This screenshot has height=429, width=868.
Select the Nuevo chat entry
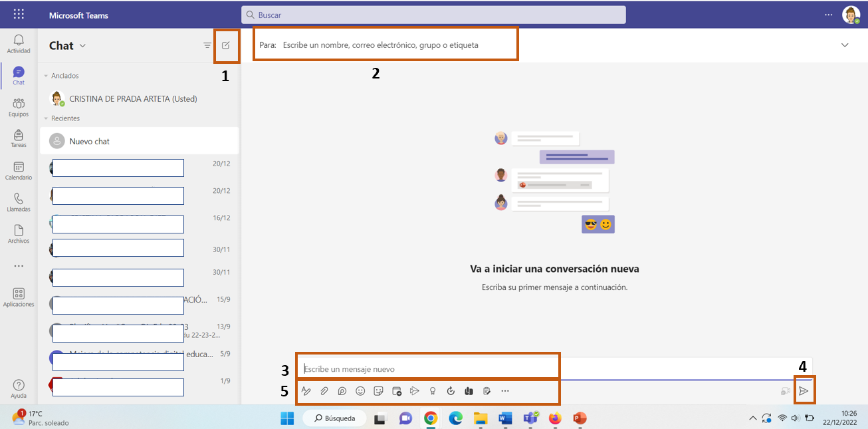140,141
